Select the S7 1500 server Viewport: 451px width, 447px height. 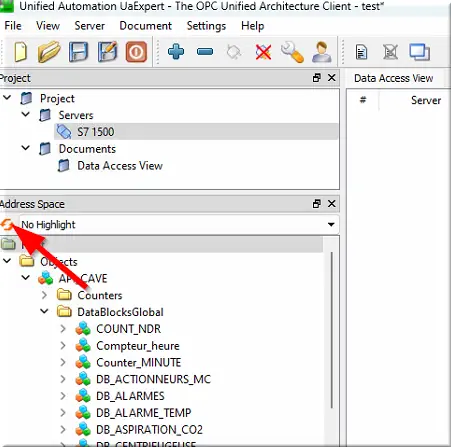pos(196,132)
